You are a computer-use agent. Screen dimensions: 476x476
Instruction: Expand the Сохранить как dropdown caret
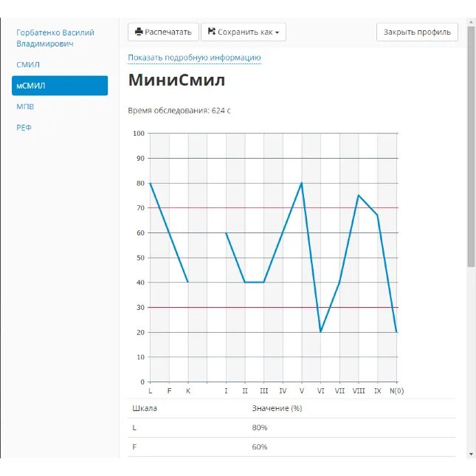[x=277, y=32]
